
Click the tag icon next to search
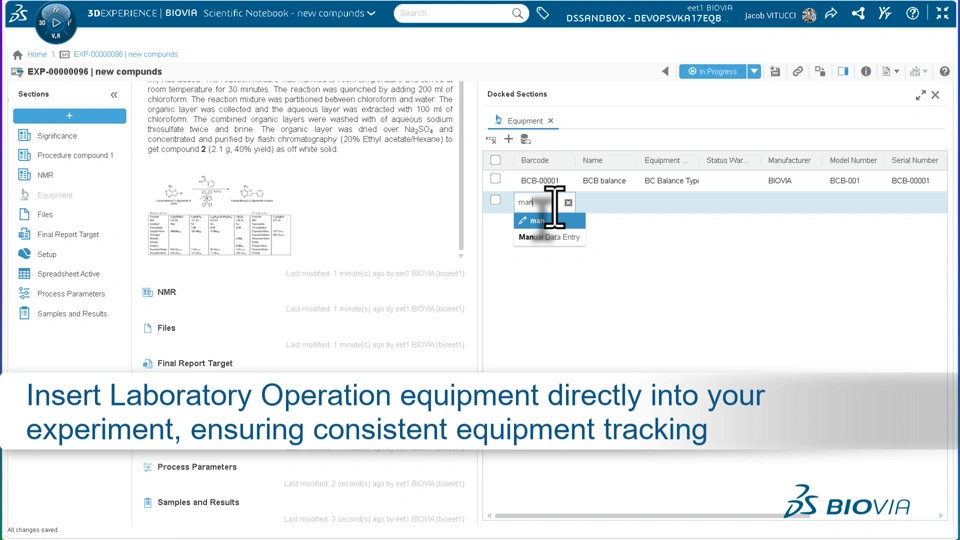click(x=542, y=13)
